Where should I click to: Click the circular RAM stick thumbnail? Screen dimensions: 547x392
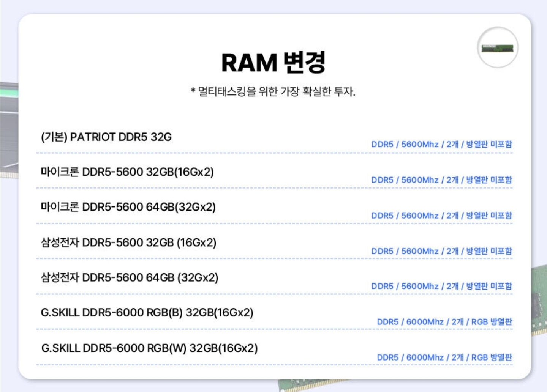coord(497,48)
